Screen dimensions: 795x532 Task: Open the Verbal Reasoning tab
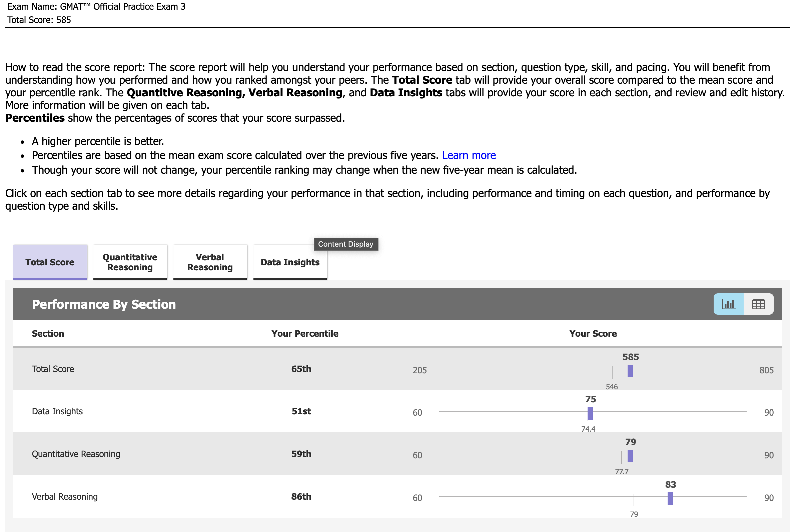pyautogui.click(x=210, y=262)
